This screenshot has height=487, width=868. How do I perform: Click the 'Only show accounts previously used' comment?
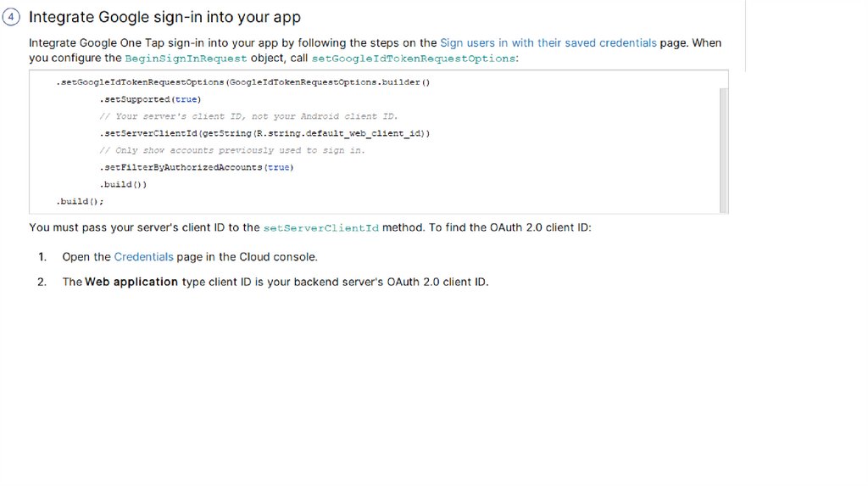click(x=232, y=150)
